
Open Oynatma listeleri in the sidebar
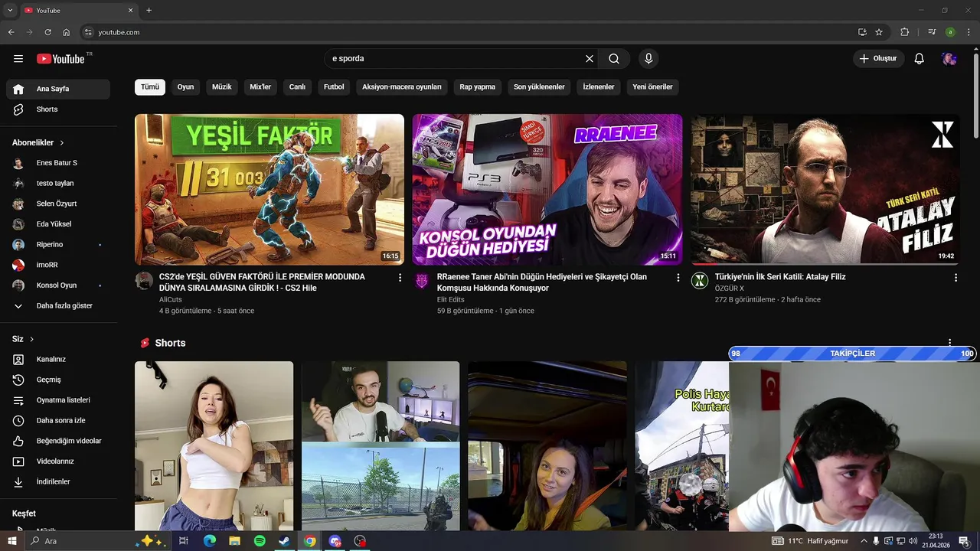58,400
